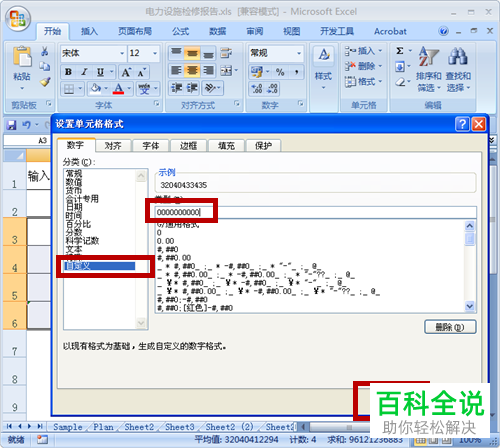
Task: Click scroll down arrow of the format type list
Action: pyautogui.click(x=470, y=306)
